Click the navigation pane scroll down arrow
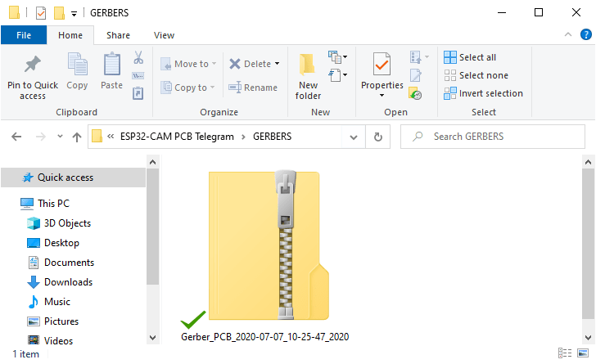This screenshot has width=596, height=364. pyautogui.click(x=153, y=337)
